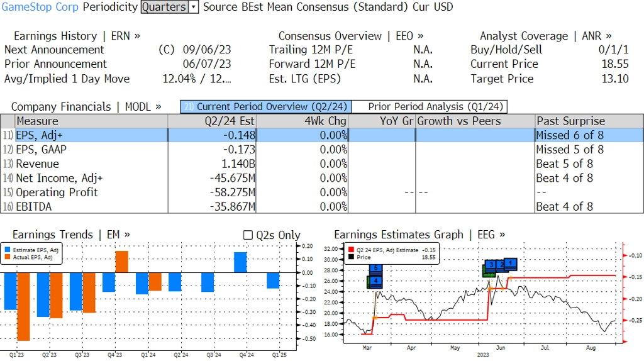Screen dimensions: 644x361
Task: Click the blue marker labeled 5 on the graph
Action: 376,269
